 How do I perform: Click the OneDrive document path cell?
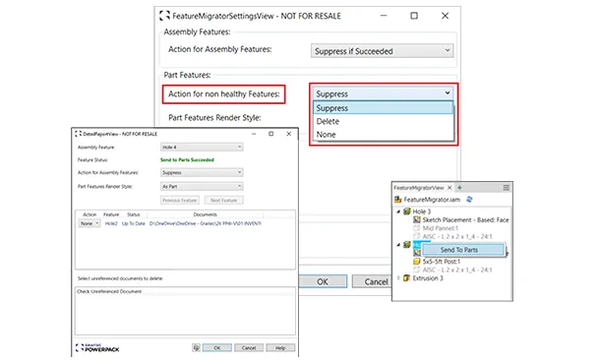coord(206,223)
